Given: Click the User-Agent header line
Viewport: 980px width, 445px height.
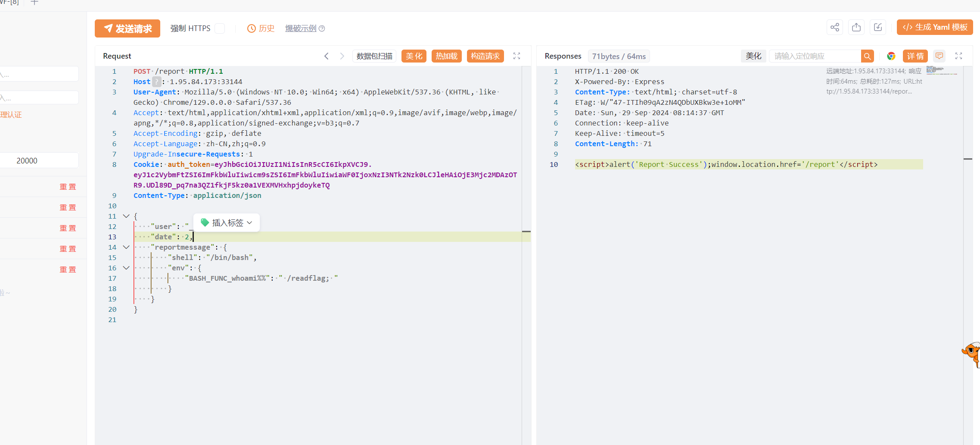Looking at the screenshot, I should [316, 97].
